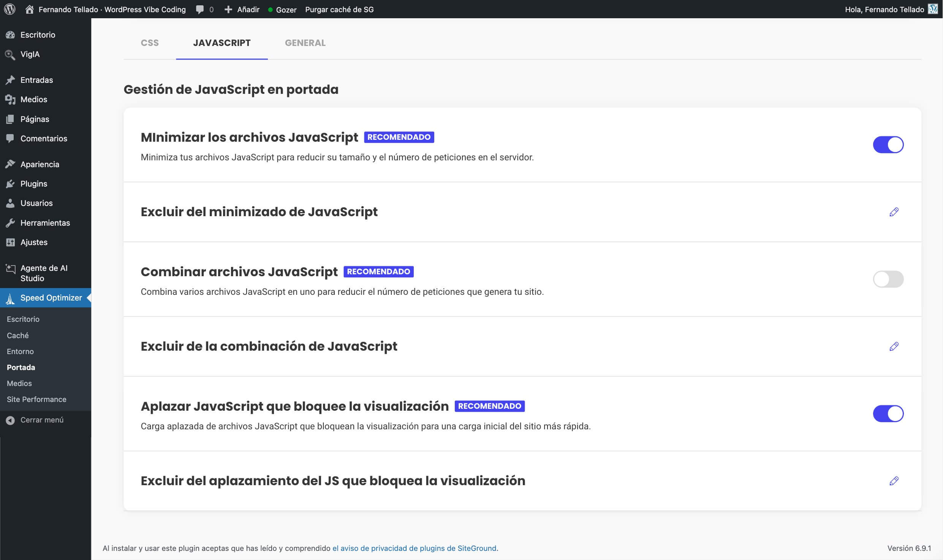This screenshot has height=560, width=943.
Task: Open pencil editor for Excluir de la combinación
Action: tap(894, 346)
